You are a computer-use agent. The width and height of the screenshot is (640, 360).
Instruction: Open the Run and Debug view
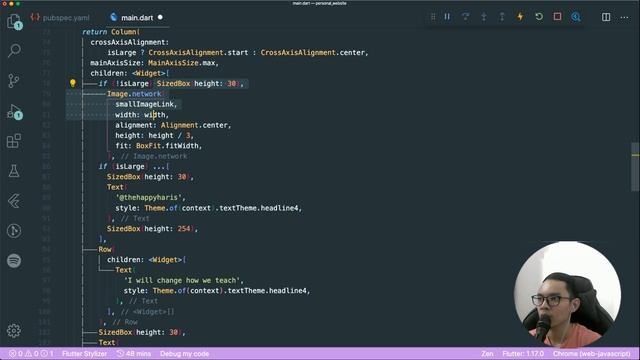pyautogui.click(x=14, y=111)
